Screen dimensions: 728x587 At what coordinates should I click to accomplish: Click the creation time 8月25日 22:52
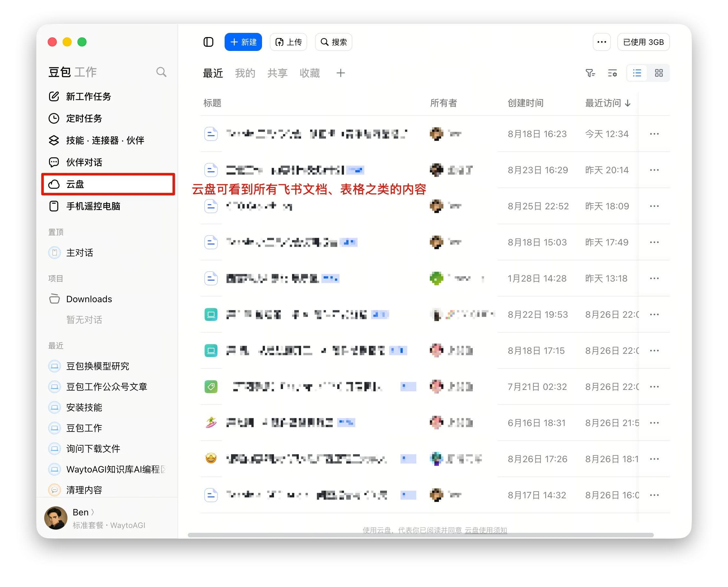pyautogui.click(x=538, y=207)
